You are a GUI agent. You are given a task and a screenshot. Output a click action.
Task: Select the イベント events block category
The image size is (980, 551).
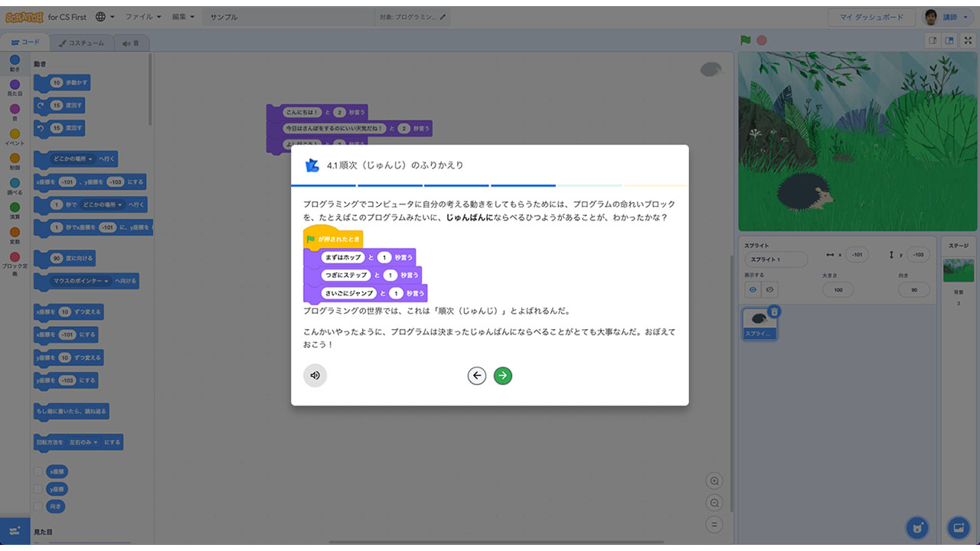[15, 138]
